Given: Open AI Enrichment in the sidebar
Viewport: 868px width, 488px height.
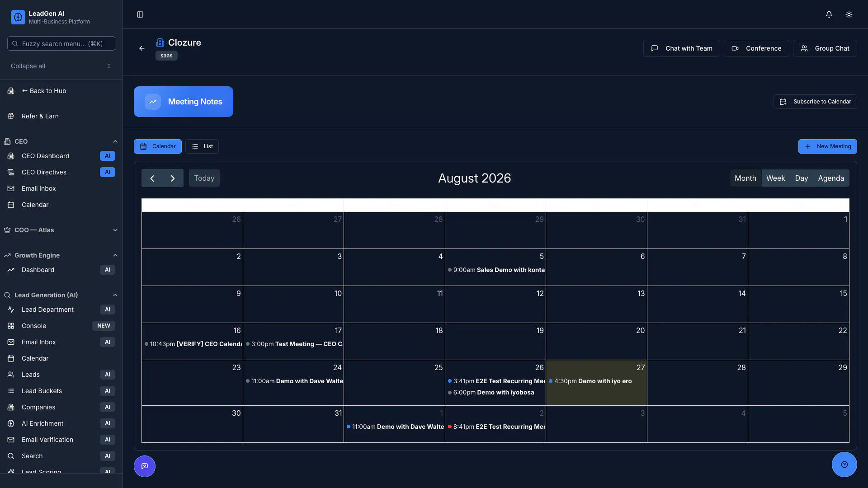Looking at the screenshot, I should point(61,423).
